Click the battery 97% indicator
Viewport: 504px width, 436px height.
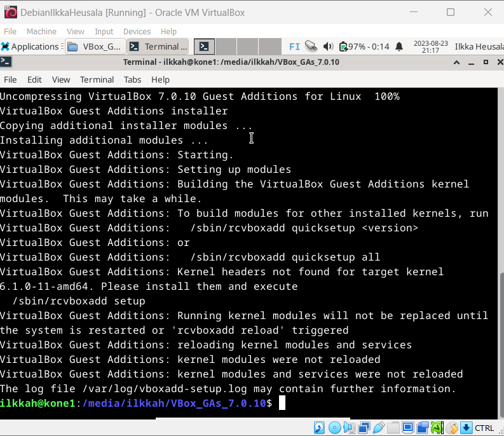[365, 46]
